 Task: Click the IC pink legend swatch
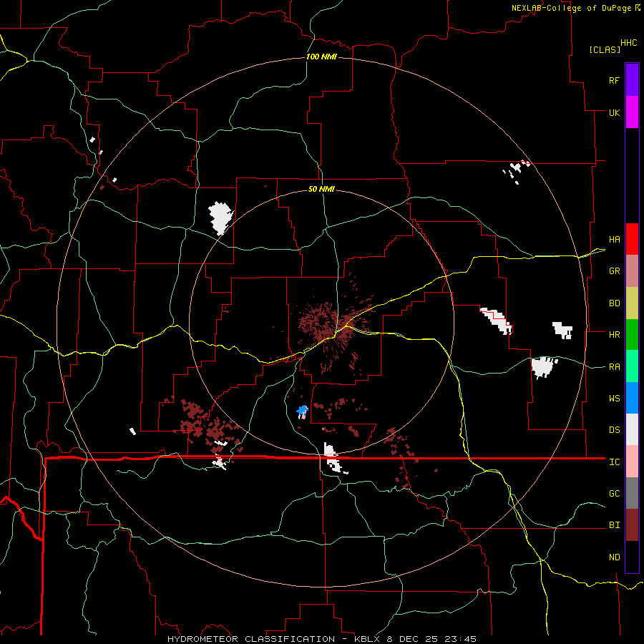click(632, 462)
